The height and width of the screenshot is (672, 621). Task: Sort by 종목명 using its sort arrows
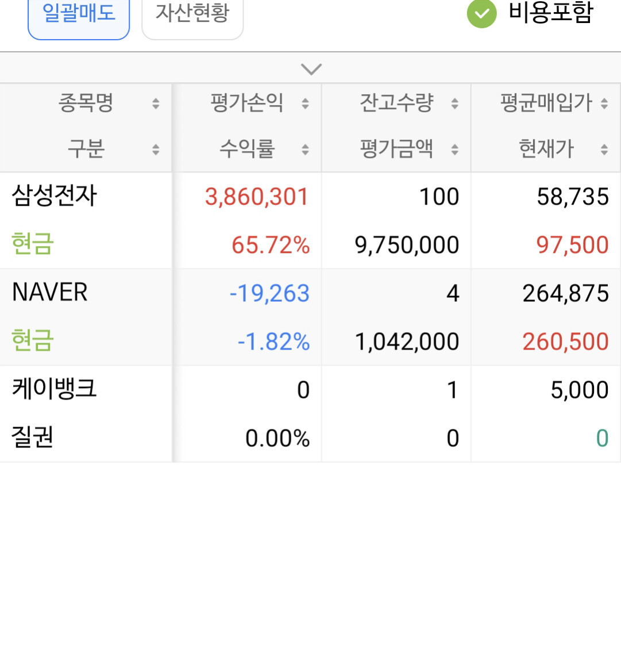(x=156, y=103)
